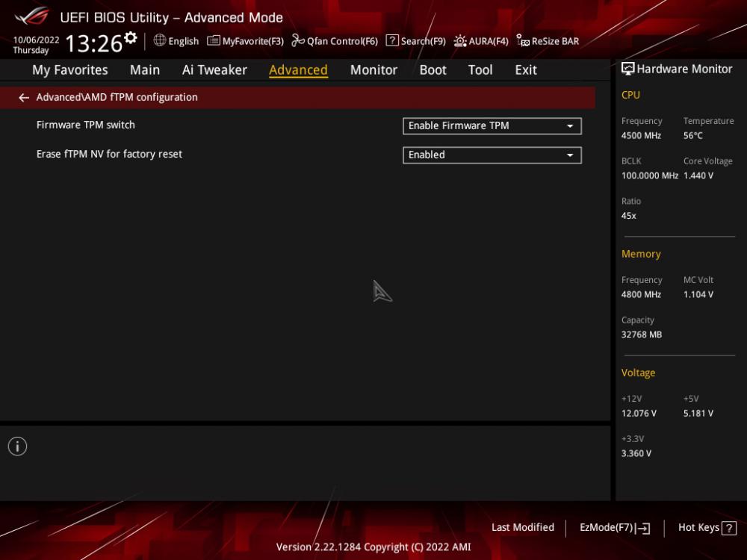The image size is (747, 560).
Task: Open the Tool tab
Action: coord(480,70)
